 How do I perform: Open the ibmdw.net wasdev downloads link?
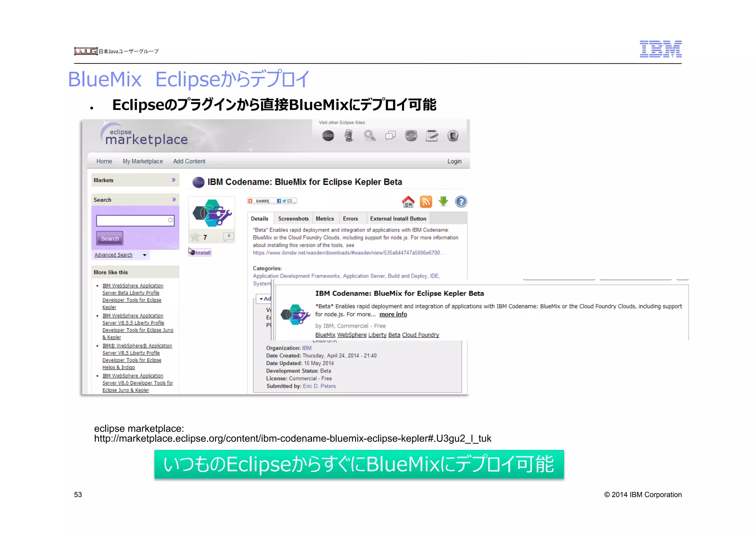348,253
